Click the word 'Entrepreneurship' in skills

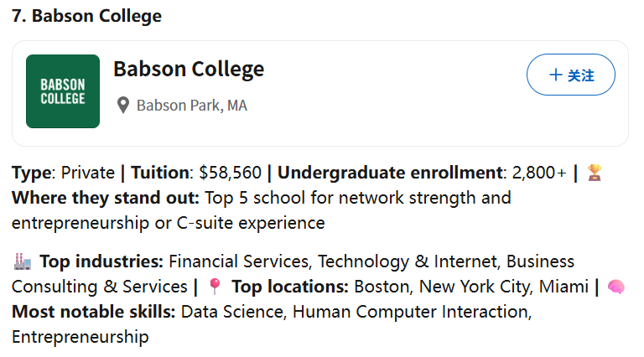[x=80, y=337]
